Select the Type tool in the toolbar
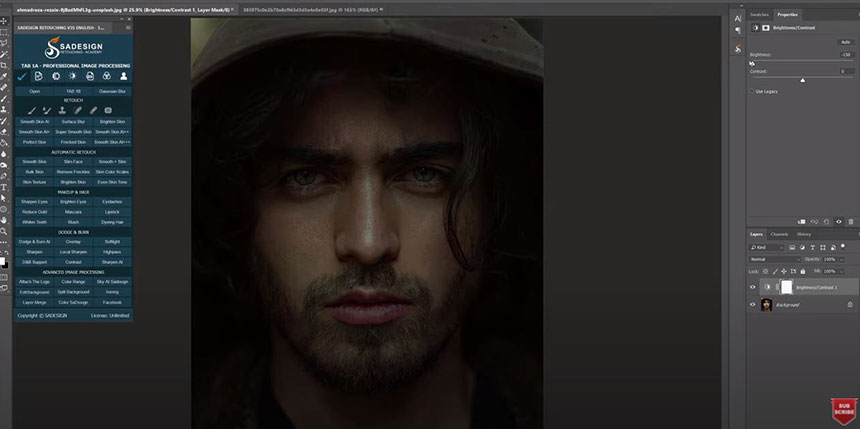This screenshot has width=860, height=429. pos(5,186)
